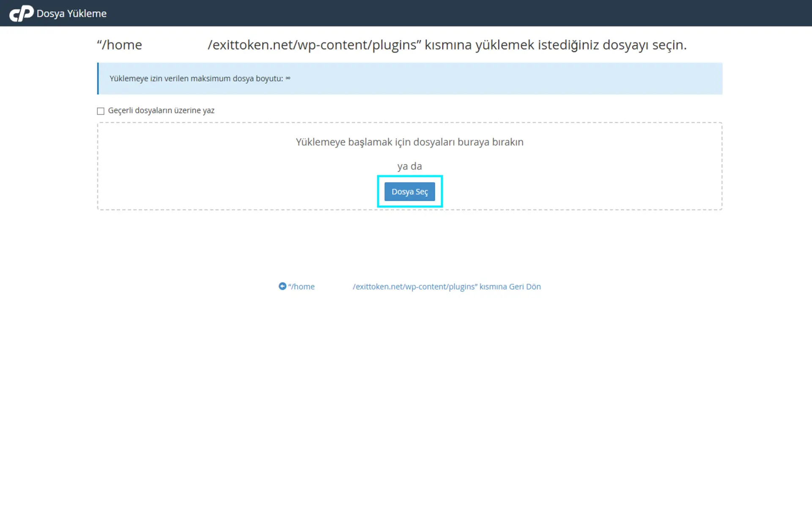
Task: Click the cPanel logo icon
Action: click(x=22, y=13)
